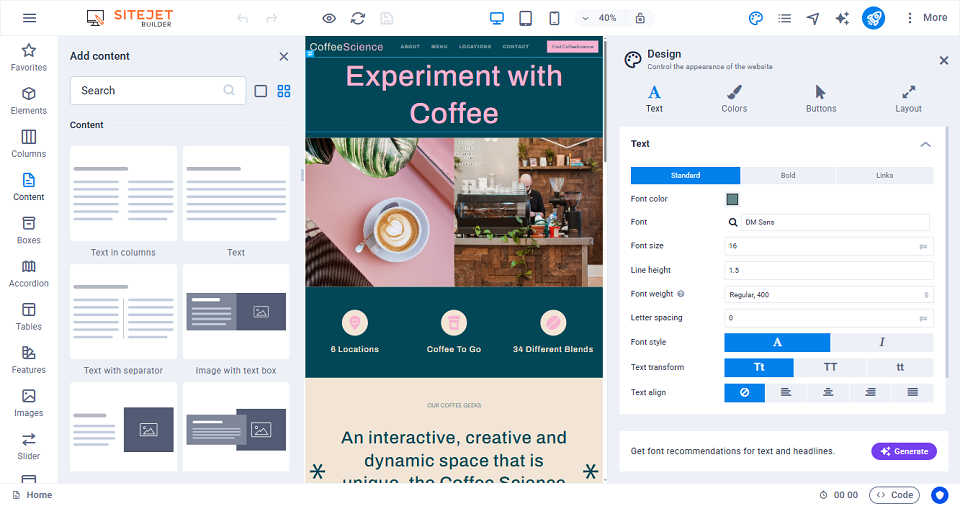The image size is (960, 506).
Task: Select all-uppercase TT text transform
Action: coord(830,368)
